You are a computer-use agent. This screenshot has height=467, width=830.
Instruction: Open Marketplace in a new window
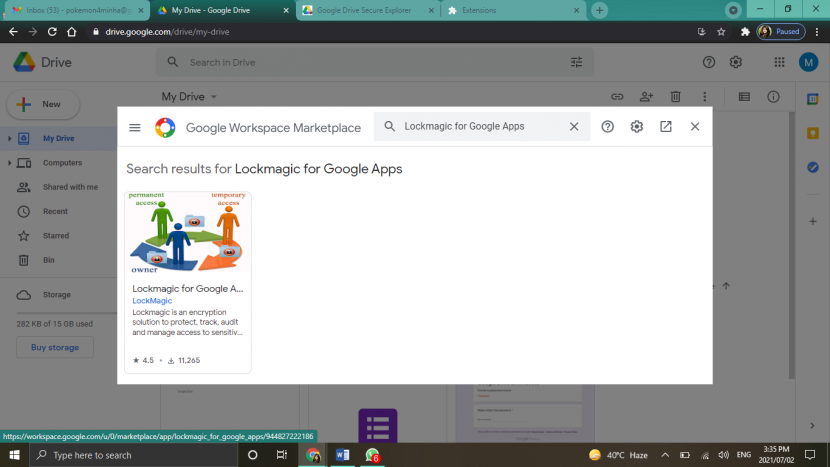[x=665, y=127]
